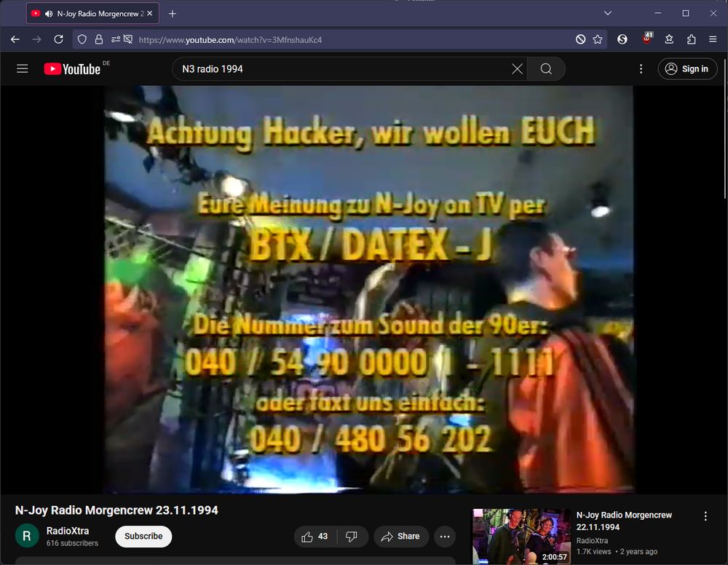728x565 pixels.
Task: Minimize the browser window
Action: (x=658, y=13)
